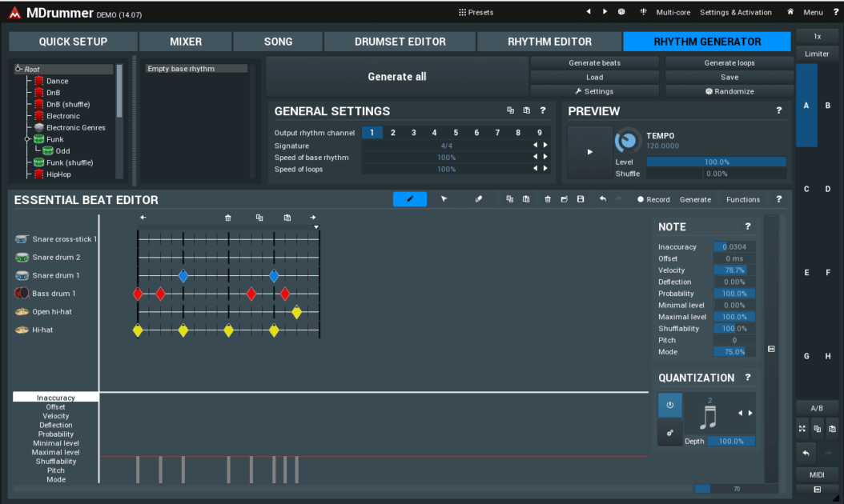Click Generate all button

click(397, 77)
